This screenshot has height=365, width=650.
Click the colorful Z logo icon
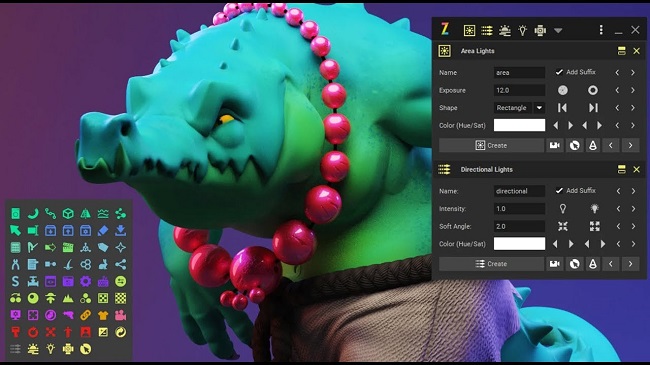point(445,29)
